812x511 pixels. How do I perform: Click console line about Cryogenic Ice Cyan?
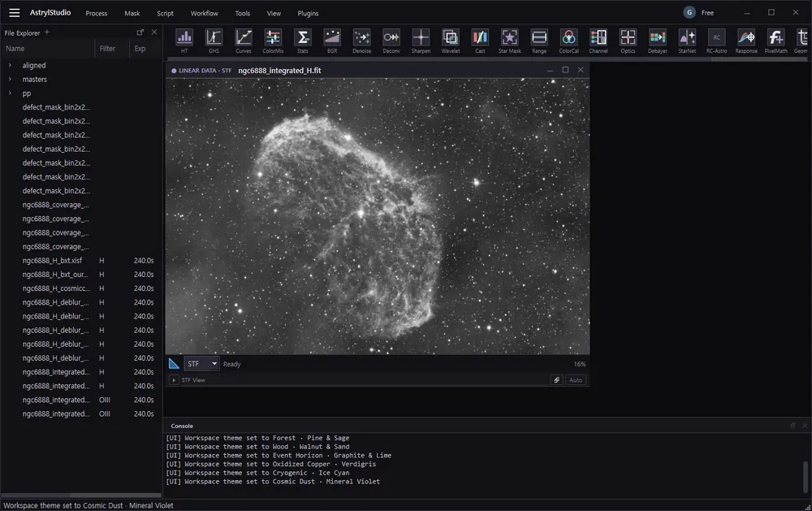click(257, 473)
